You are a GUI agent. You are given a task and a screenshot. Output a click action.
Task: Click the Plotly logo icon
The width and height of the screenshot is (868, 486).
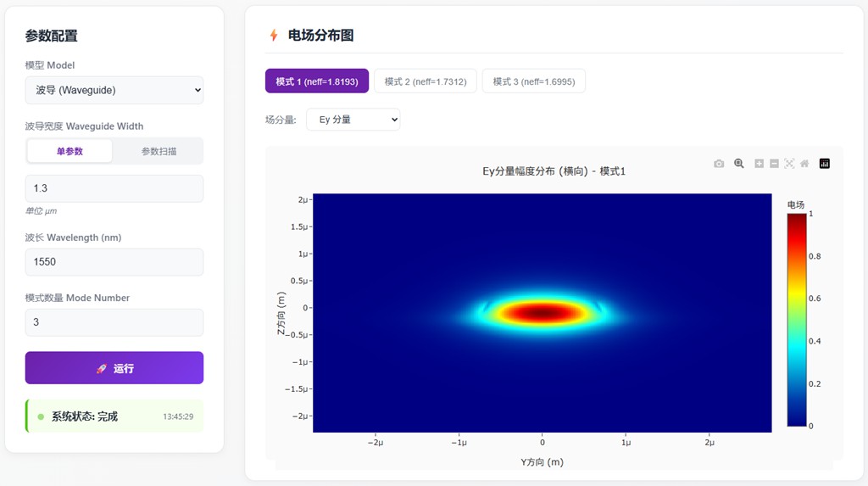[825, 164]
